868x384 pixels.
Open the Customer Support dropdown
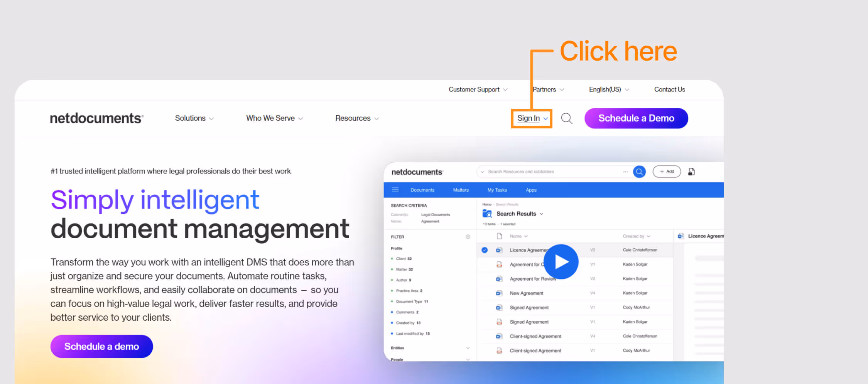click(478, 89)
